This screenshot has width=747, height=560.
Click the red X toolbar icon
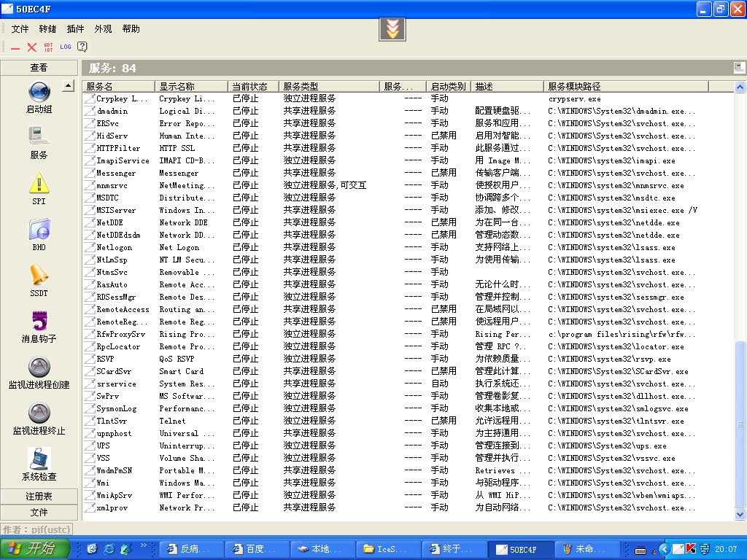click(x=32, y=47)
